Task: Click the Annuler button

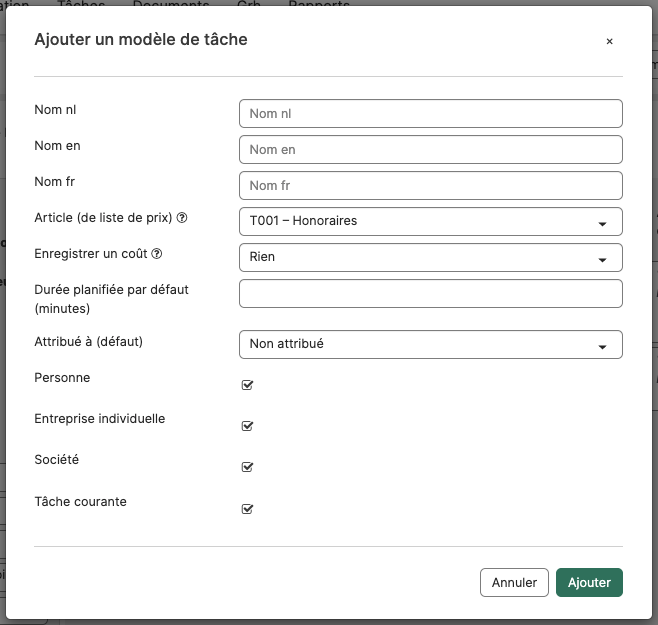Action: tap(514, 582)
